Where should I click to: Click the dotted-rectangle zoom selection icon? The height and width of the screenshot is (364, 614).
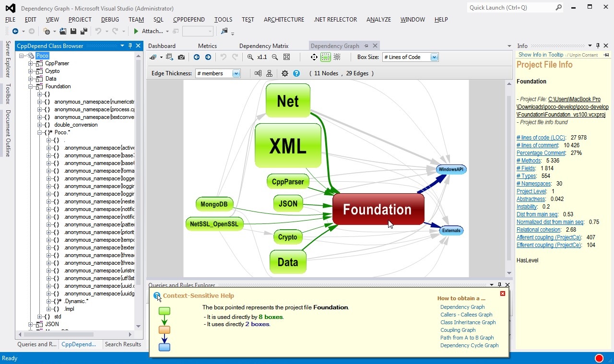click(337, 57)
